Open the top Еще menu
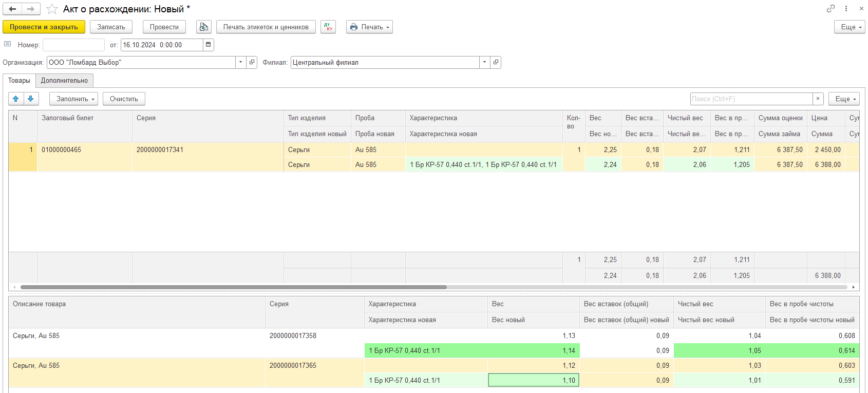Viewport: 868px width, 393px height. [x=850, y=27]
